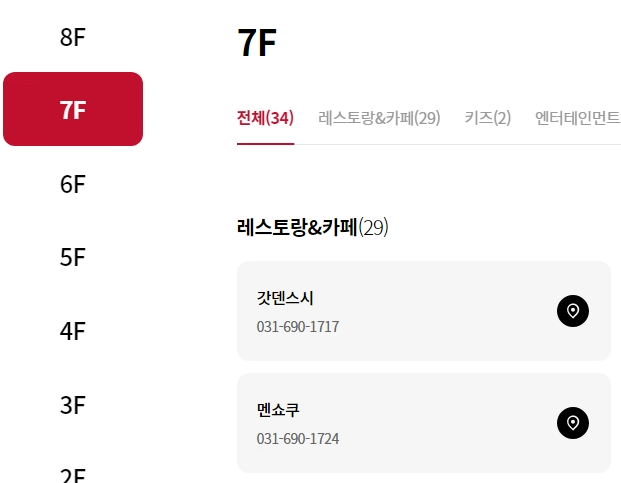
Task: Open the 3F floor listing
Action: click(x=73, y=405)
